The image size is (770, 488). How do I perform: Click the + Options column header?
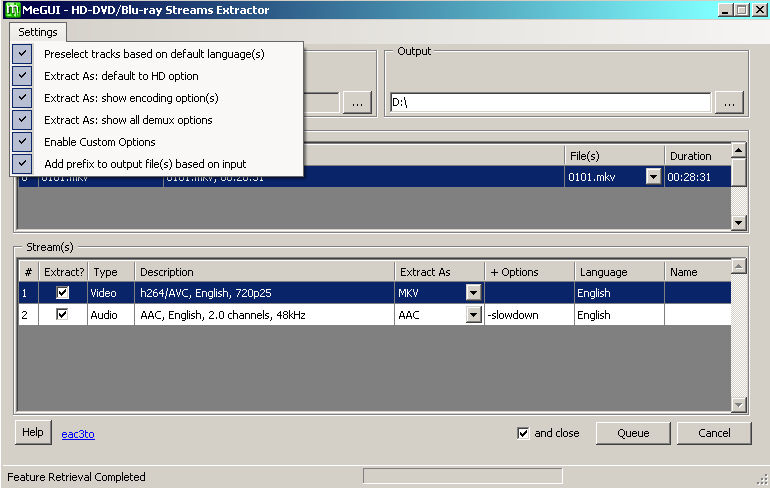(x=530, y=272)
